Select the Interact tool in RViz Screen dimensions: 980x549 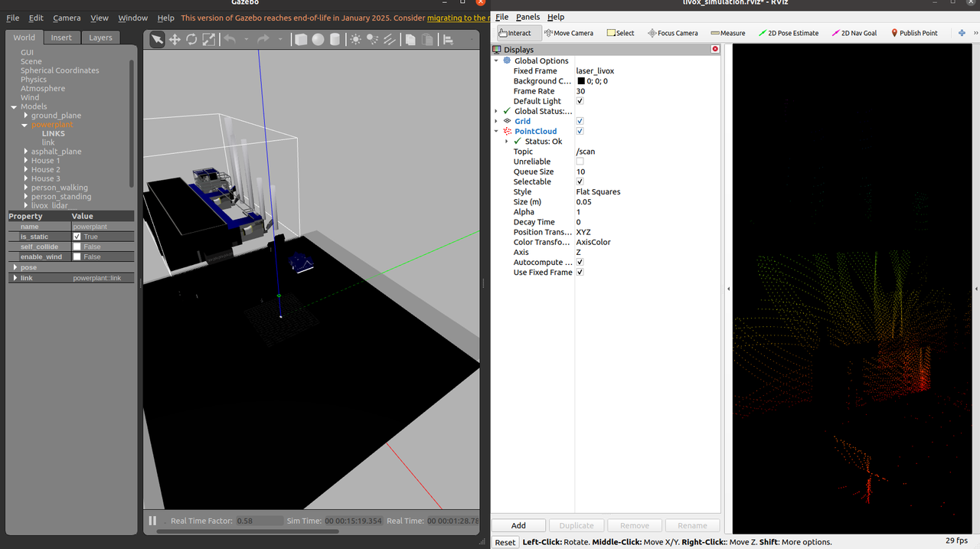(519, 33)
